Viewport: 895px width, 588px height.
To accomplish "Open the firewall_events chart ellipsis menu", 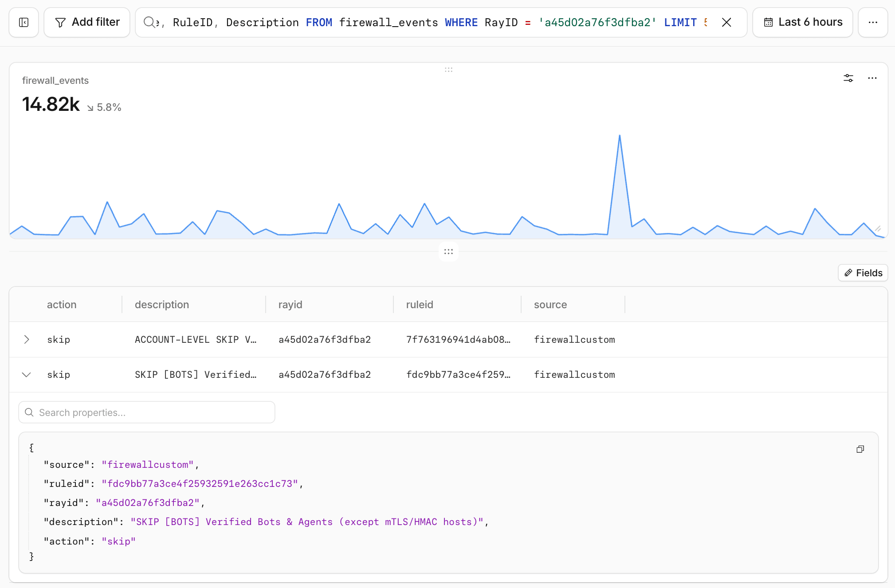I will [x=872, y=78].
